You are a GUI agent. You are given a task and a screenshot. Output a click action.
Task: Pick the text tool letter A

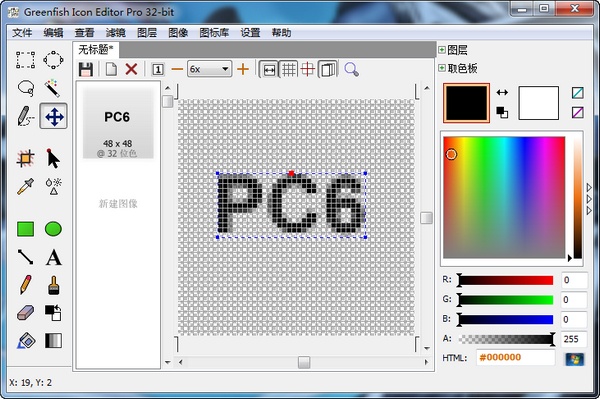54,257
